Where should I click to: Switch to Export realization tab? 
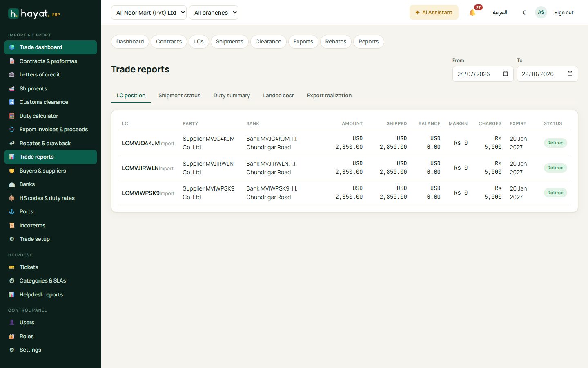(329, 95)
